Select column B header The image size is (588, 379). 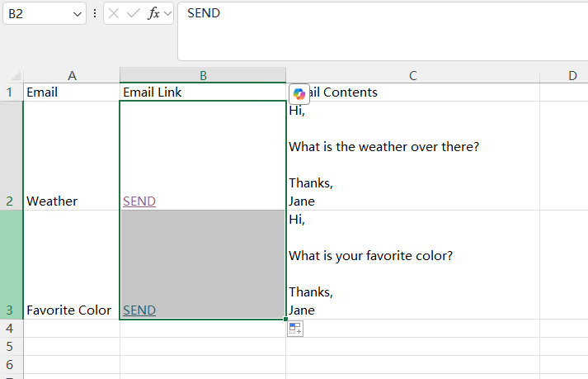(203, 75)
